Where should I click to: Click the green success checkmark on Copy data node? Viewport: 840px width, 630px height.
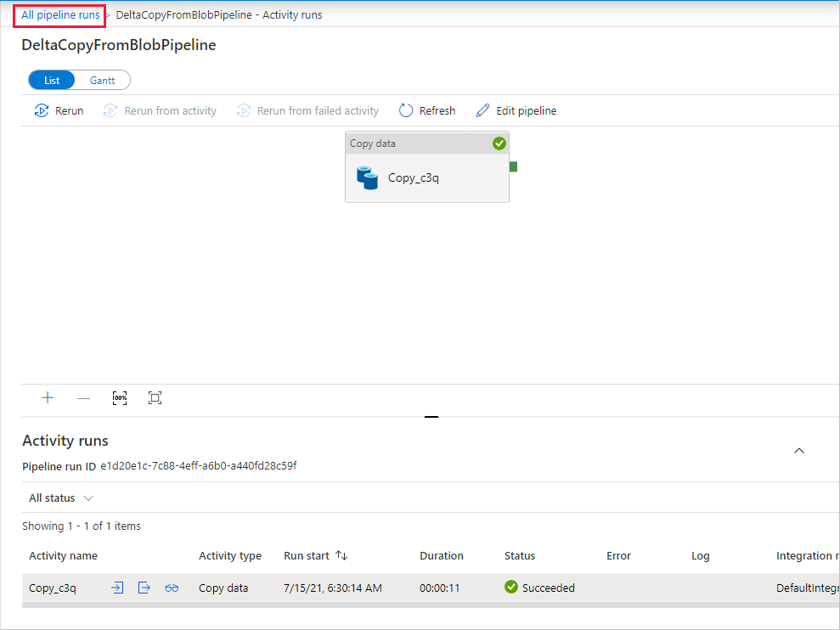point(499,143)
